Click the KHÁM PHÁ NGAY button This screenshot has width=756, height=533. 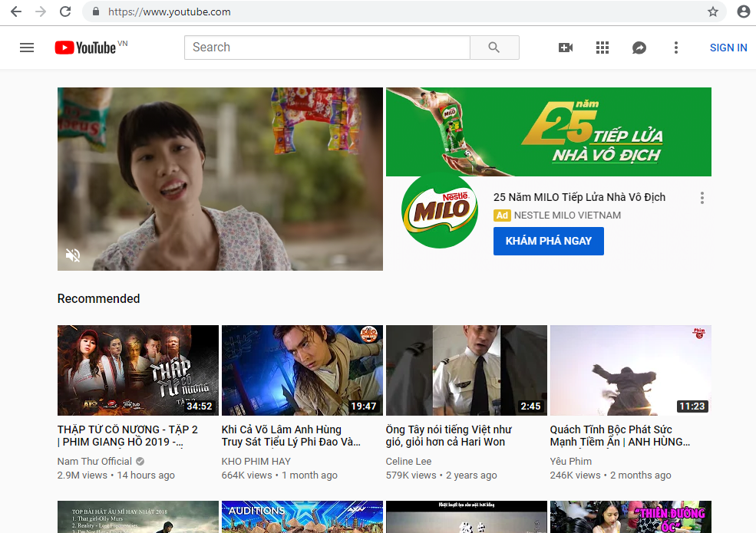(548, 241)
